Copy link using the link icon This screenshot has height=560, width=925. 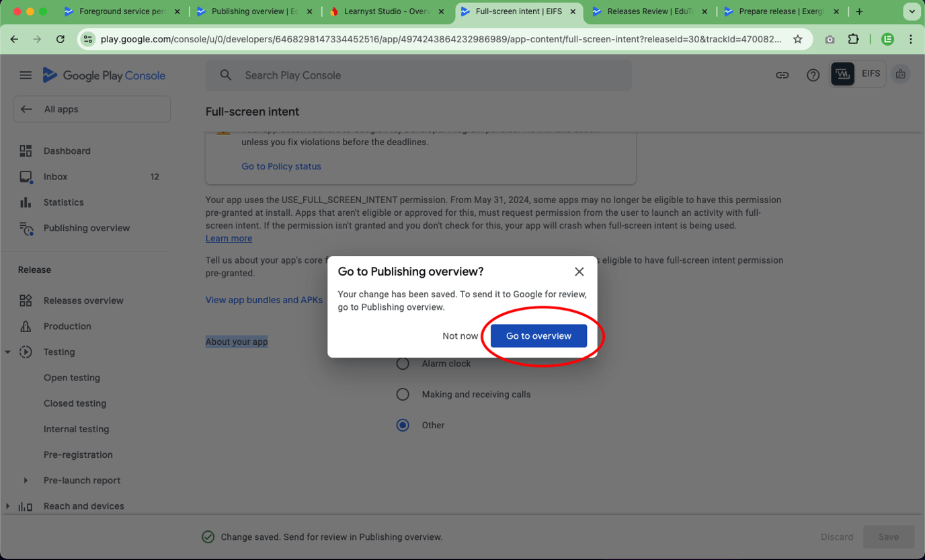[782, 75]
